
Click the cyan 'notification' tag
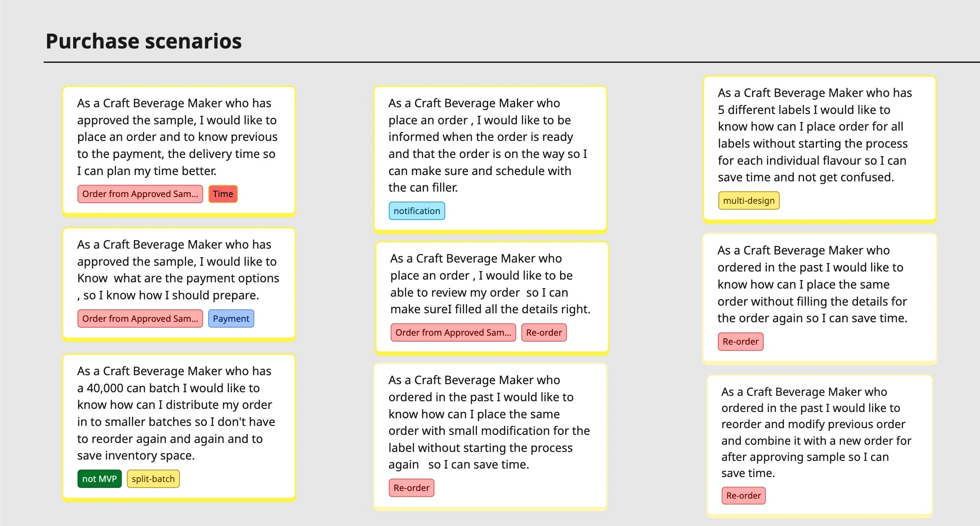pyautogui.click(x=416, y=211)
